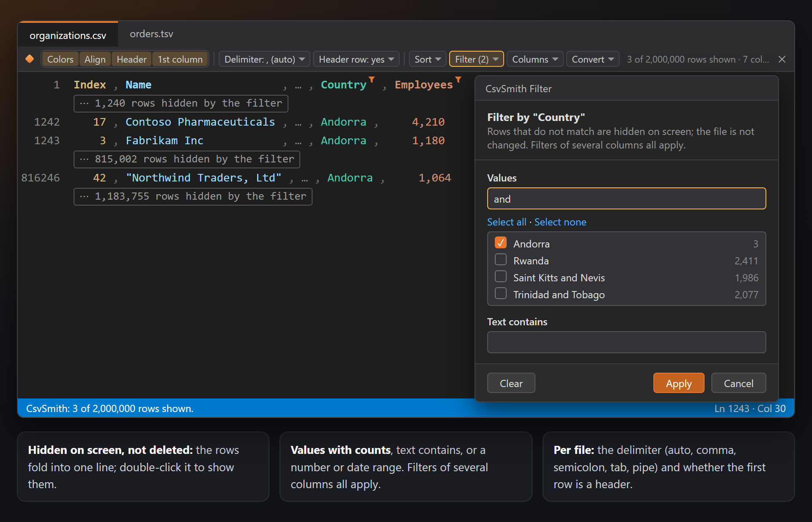Select the organizations.csv tab
The image size is (812, 522).
point(68,35)
